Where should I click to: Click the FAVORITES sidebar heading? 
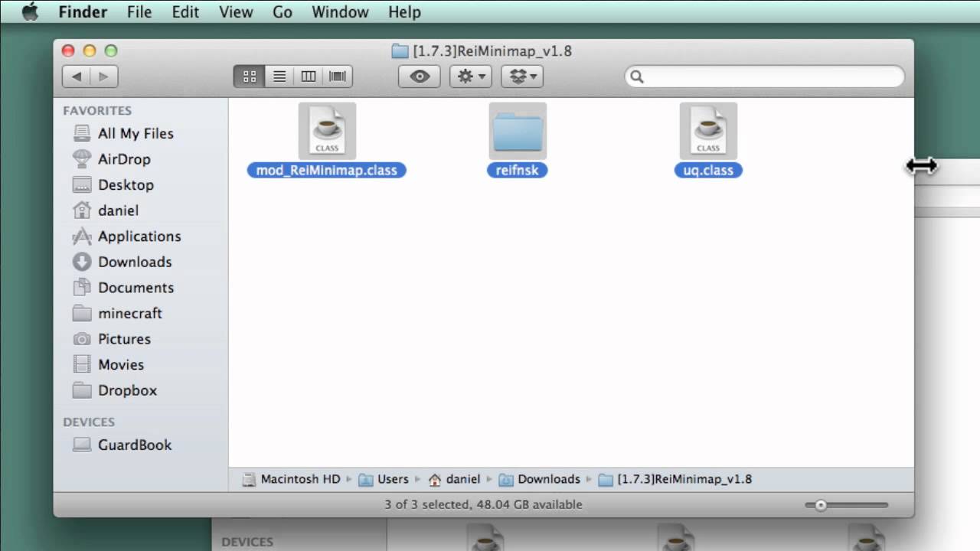click(97, 111)
